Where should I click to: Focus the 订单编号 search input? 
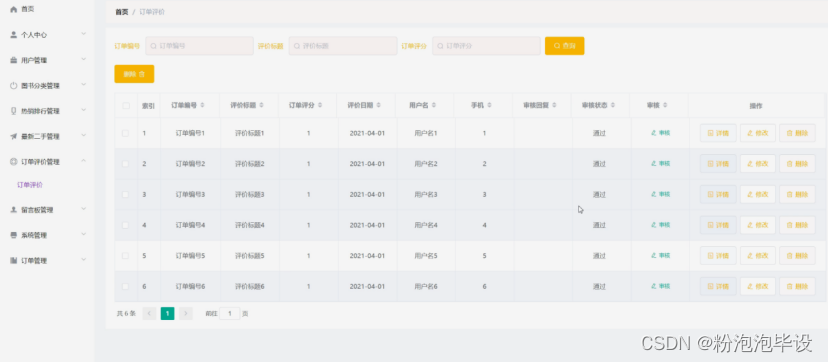(200, 46)
